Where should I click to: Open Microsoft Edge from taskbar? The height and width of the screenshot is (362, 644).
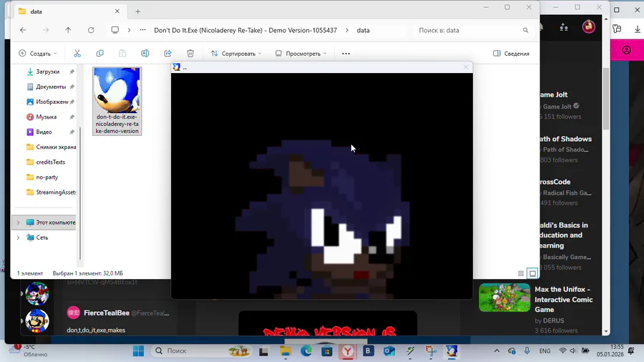[306, 351]
